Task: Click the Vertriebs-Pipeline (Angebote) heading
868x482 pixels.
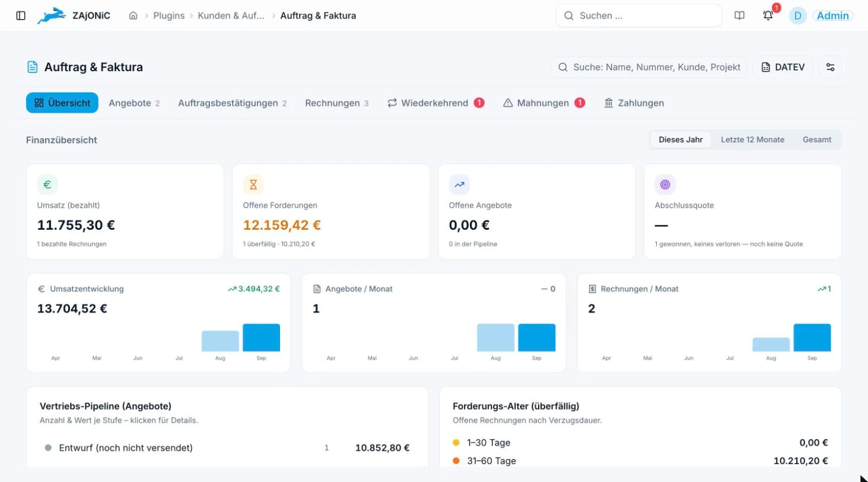Action: (106, 406)
